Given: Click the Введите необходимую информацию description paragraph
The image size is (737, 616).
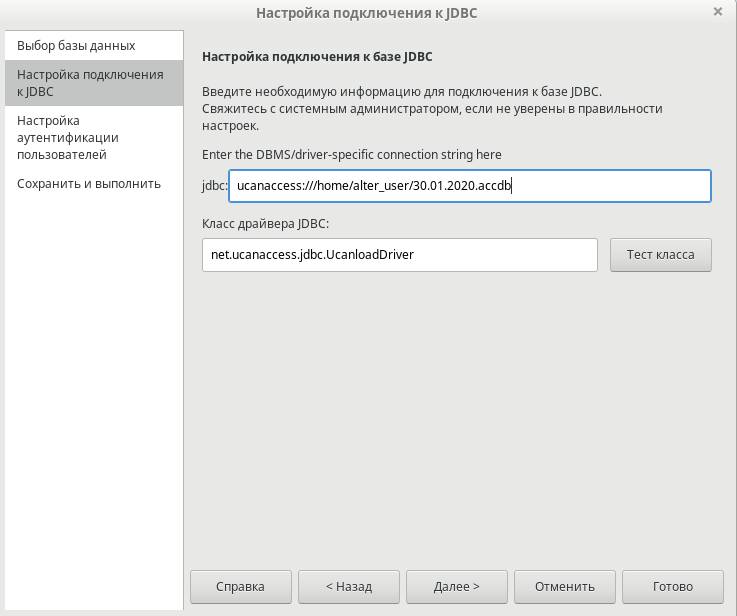Looking at the screenshot, I should click(x=432, y=109).
